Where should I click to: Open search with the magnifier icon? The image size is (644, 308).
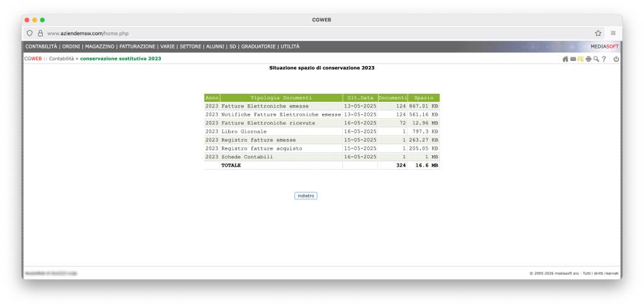[x=597, y=59]
